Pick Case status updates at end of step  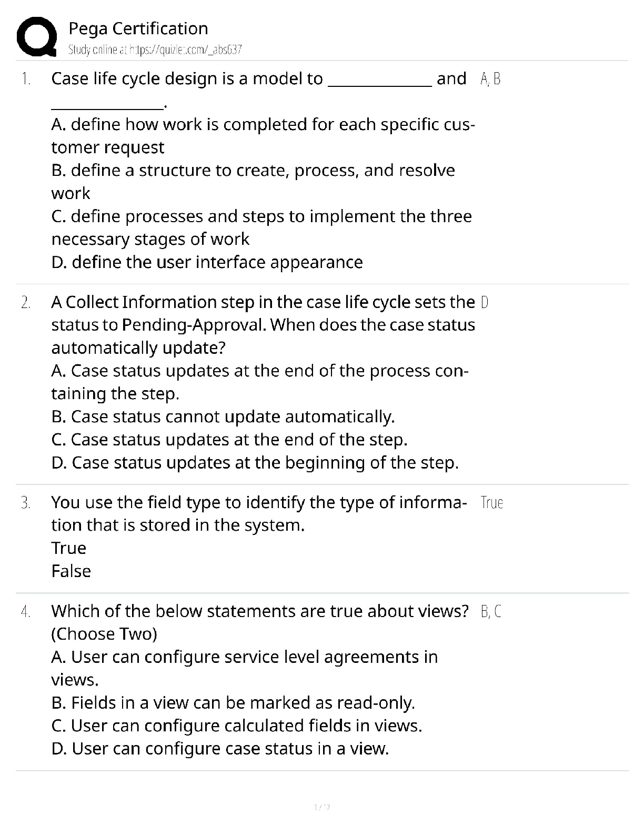point(229,440)
